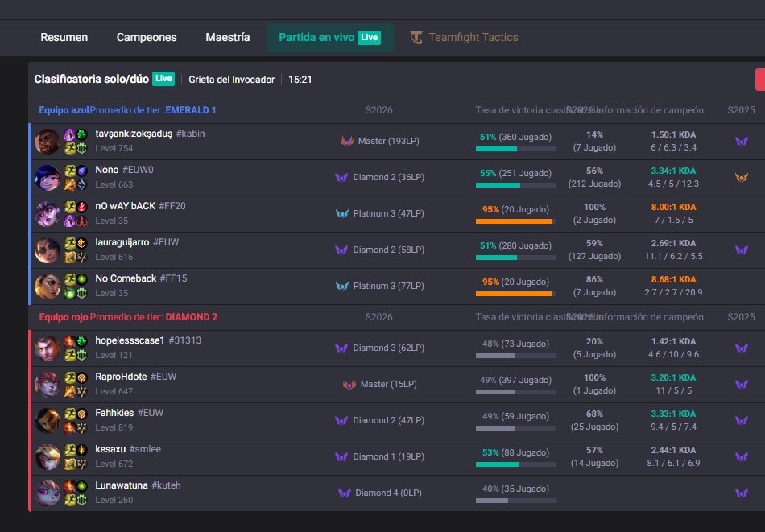This screenshot has width=765, height=532.
Task: Click S2025 rank icon in Nono row
Action: (742, 178)
